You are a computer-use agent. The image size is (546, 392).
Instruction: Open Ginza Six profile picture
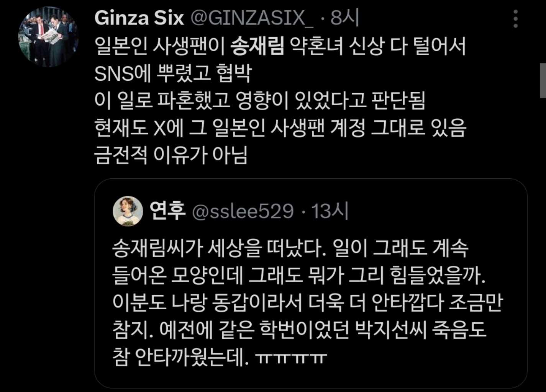click(x=48, y=37)
